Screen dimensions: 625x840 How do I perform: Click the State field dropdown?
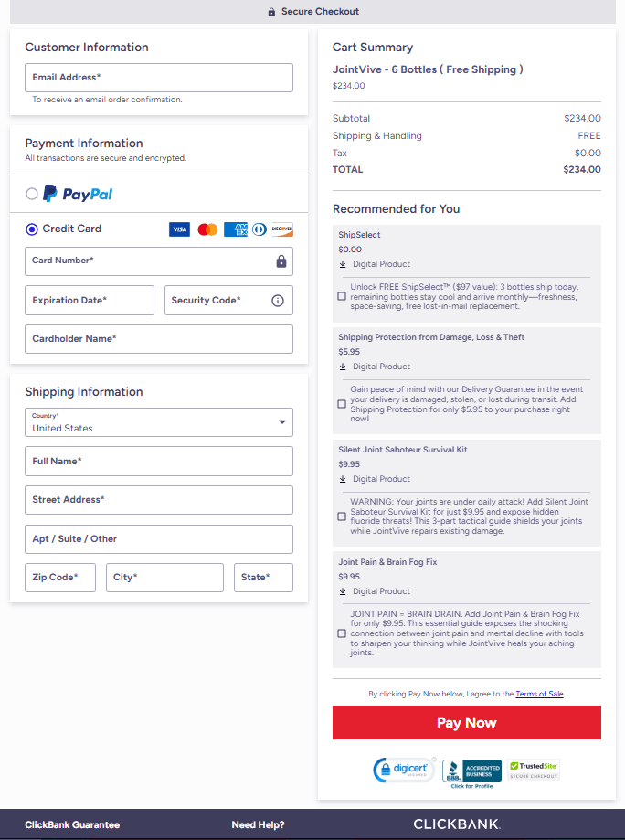[263, 577]
